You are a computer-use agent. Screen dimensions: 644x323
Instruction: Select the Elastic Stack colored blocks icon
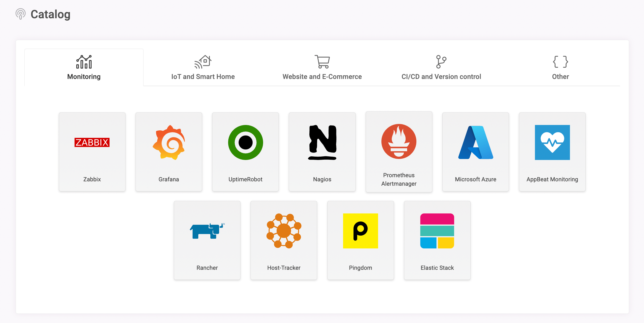tap(437, 231)
